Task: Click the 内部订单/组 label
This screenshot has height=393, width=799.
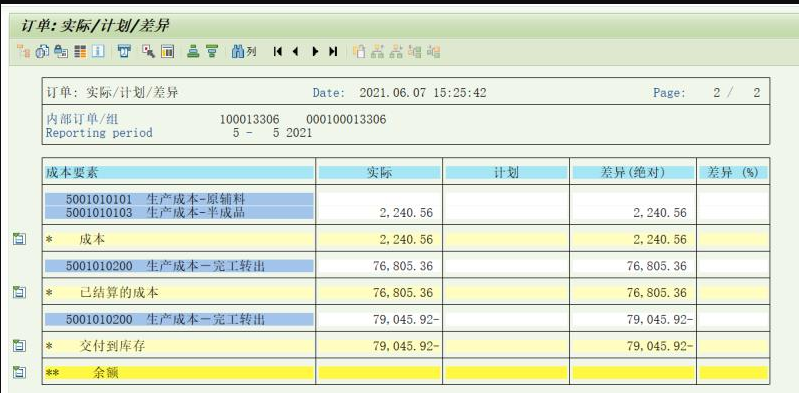Action: pyautogui.click(x=82, y=119)
